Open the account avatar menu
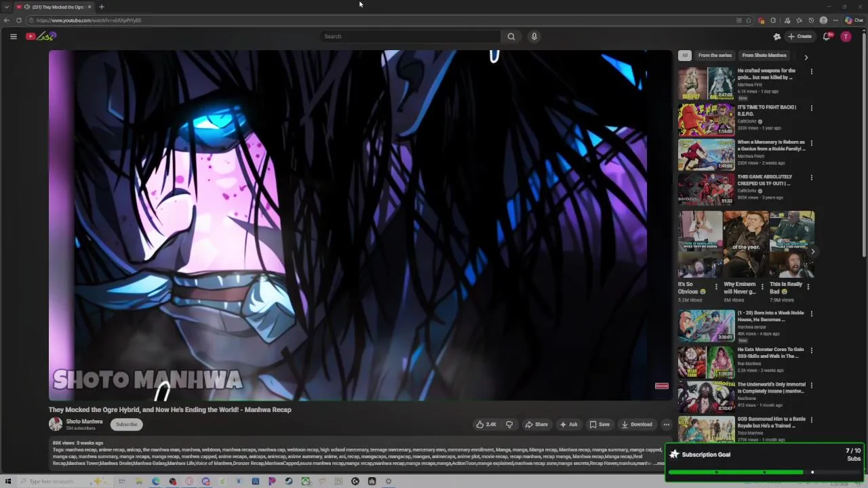Screen dimensions: 868x488 tap(846, 37)
